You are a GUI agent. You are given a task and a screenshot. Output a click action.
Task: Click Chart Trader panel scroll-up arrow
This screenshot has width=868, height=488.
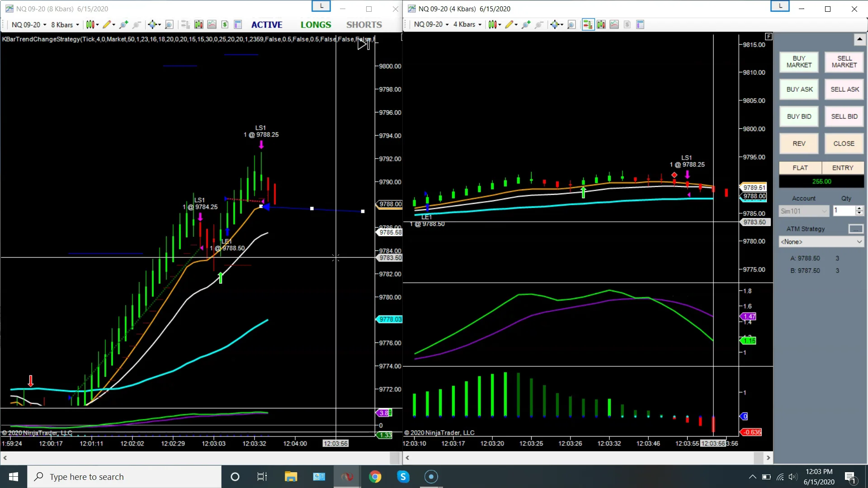[859, 40]
